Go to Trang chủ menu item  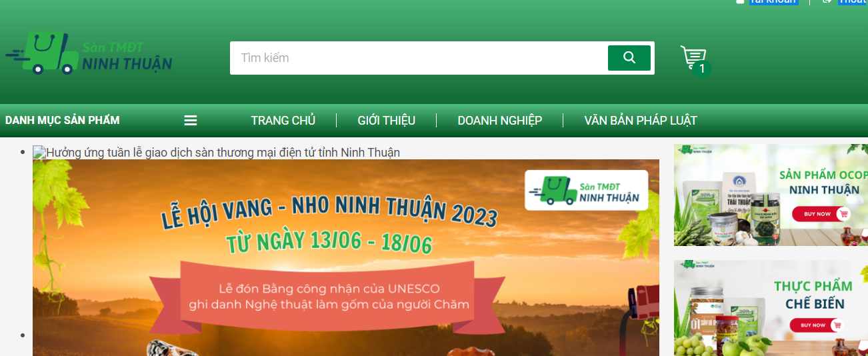tap(283, 121)
